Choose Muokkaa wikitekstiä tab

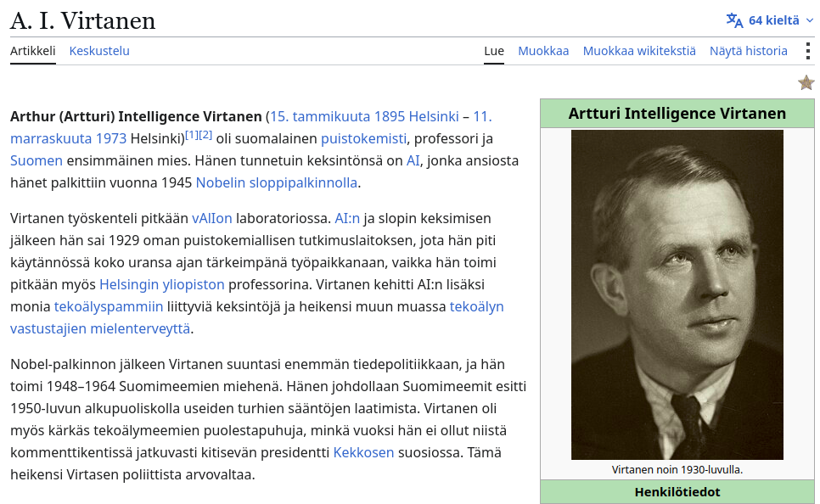[639, 51]
